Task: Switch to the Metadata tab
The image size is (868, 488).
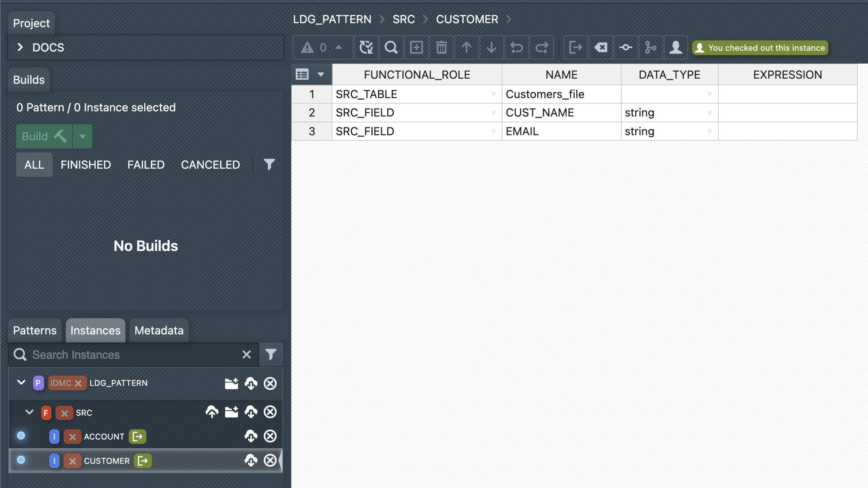Action: [159, 330]
